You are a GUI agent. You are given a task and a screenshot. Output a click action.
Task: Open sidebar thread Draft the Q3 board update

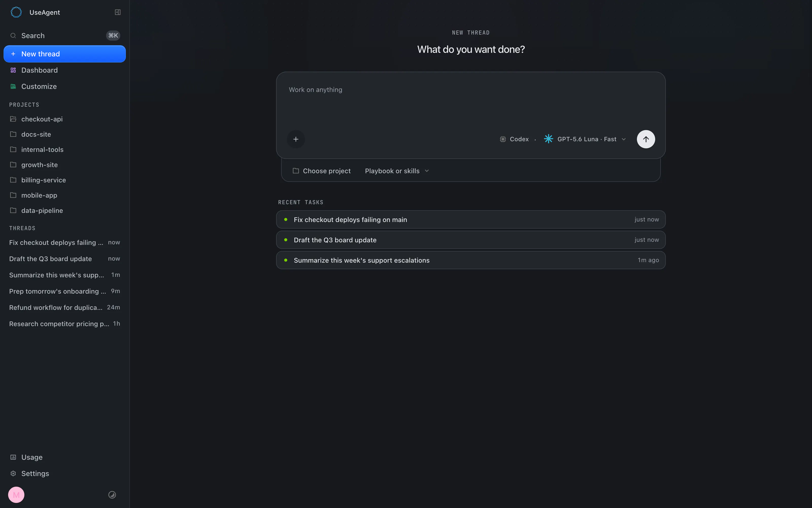click(64, 259)
